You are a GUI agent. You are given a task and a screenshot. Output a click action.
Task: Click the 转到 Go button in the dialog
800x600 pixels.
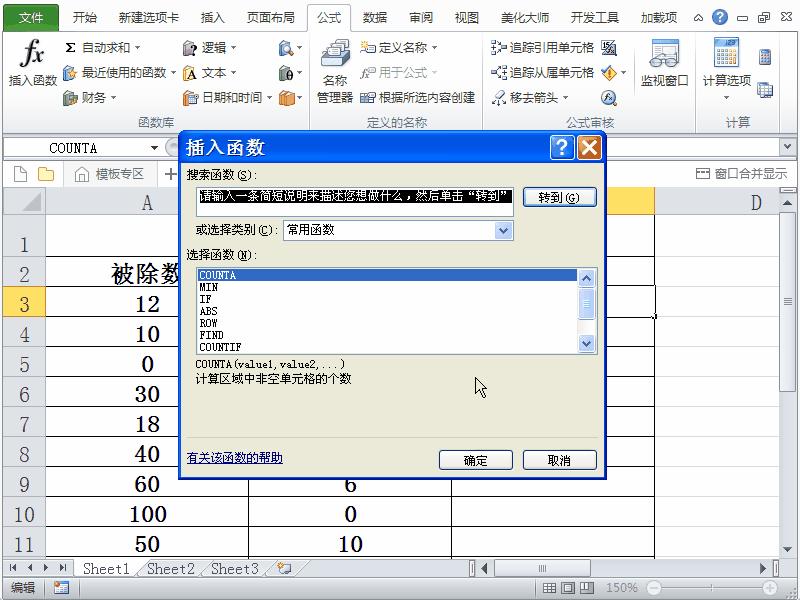click(x=559, y=197)
